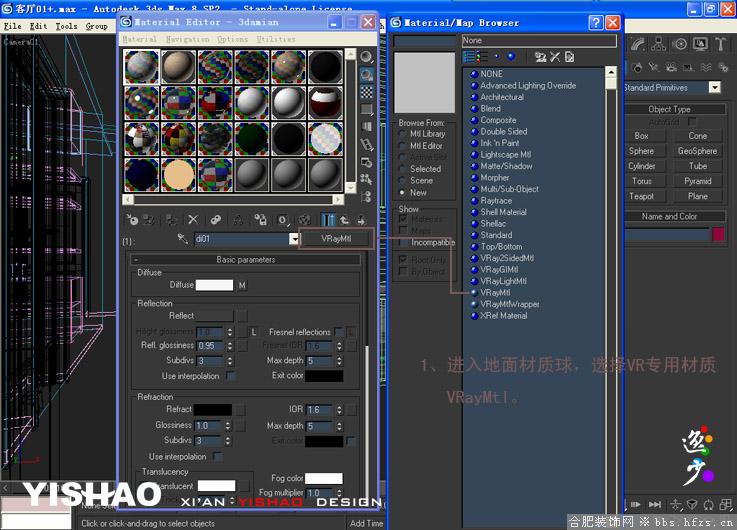Click the Sample UV Tiling icon
737x530 pixels.
click(x=366, y=109)
